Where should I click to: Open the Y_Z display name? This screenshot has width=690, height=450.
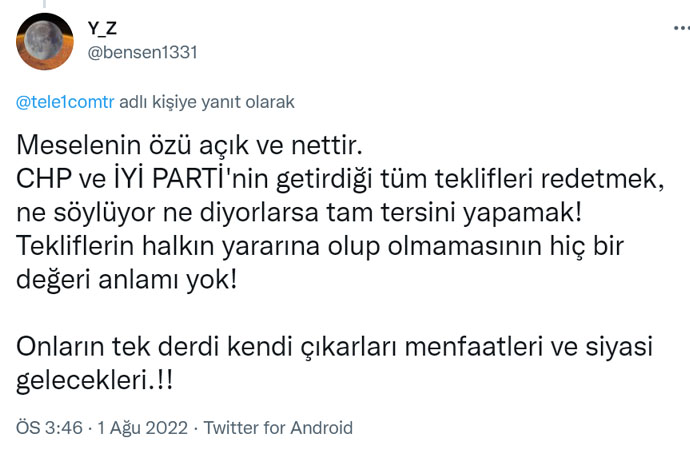click(105, 30)
